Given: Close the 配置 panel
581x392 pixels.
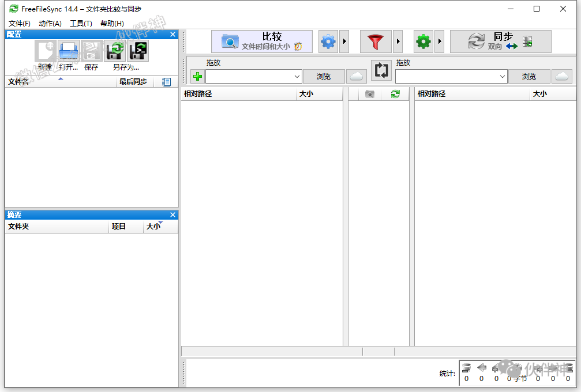Looking at the screenshot, I should pos(173,35).
